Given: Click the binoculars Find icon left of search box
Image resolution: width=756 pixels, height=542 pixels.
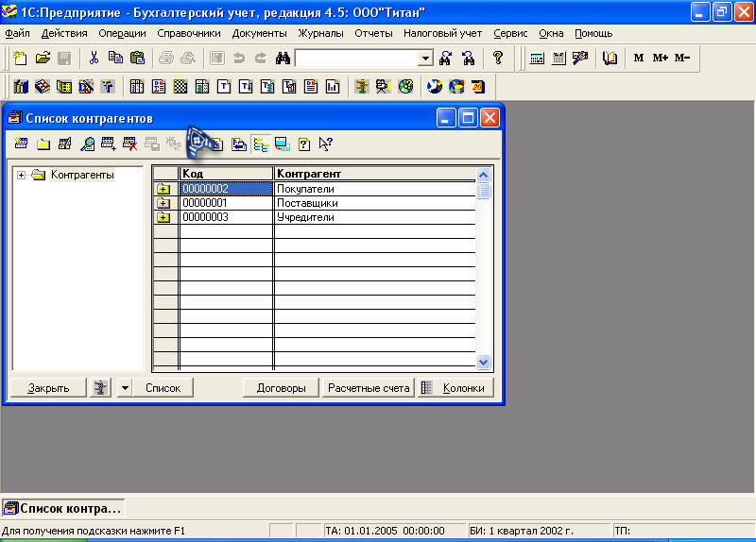Looking at the screenshot, I should (x=283, y=59).
